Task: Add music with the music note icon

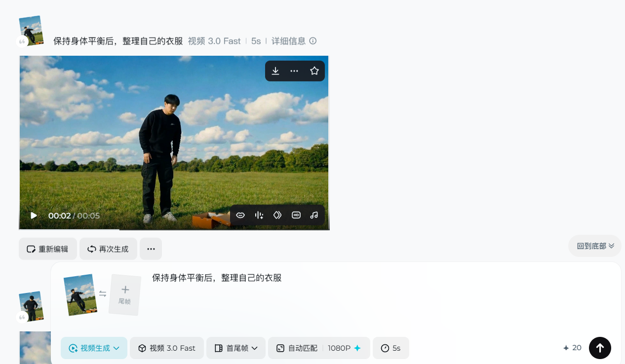Action: coord(314,215)
